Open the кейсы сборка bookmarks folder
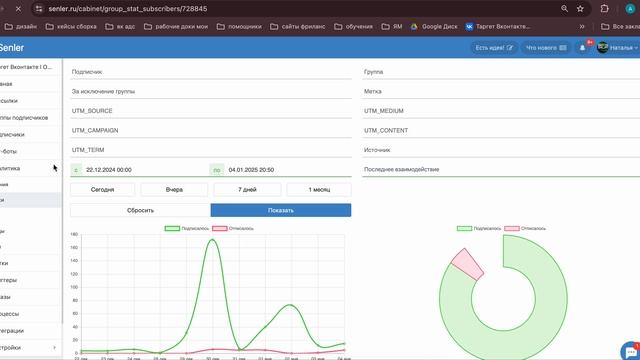This screenshot has height=360, width=640. [x=71, y=27]
